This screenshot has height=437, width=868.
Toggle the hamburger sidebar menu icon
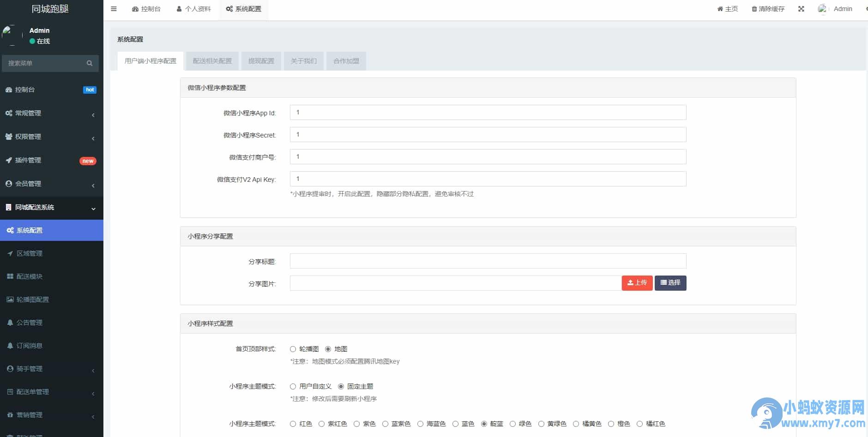[x=114, y=9]
